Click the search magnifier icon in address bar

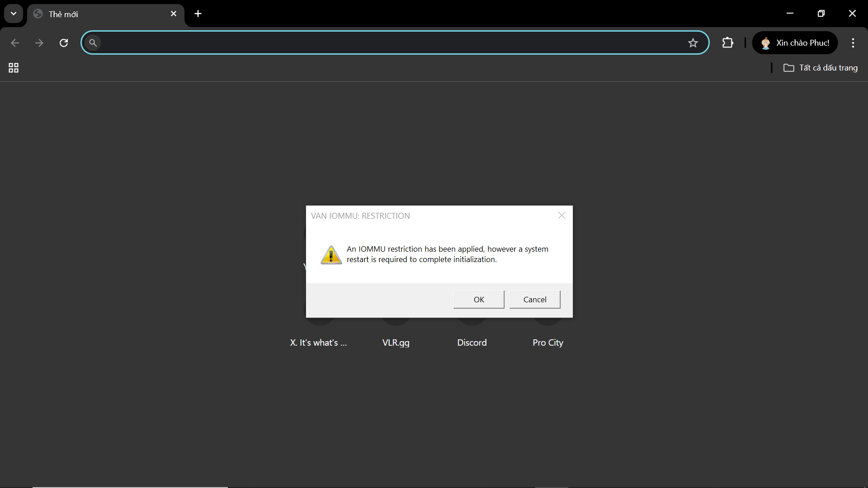(93, 43)
